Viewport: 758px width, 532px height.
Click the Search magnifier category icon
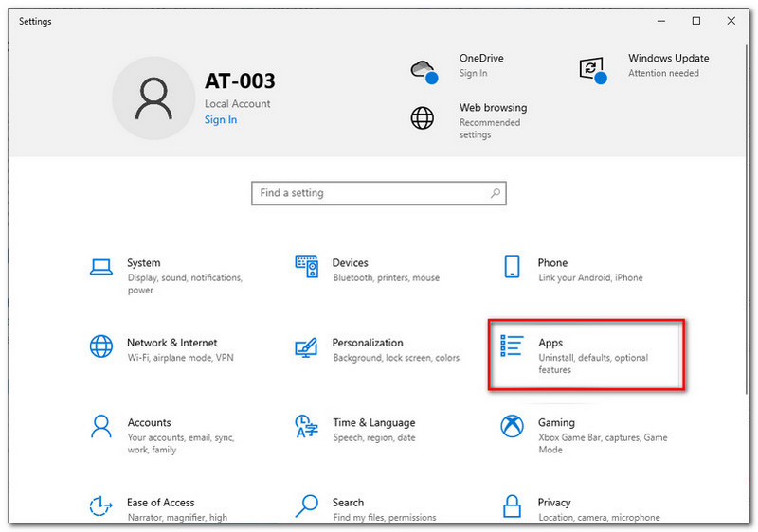(x=306, y=505)
